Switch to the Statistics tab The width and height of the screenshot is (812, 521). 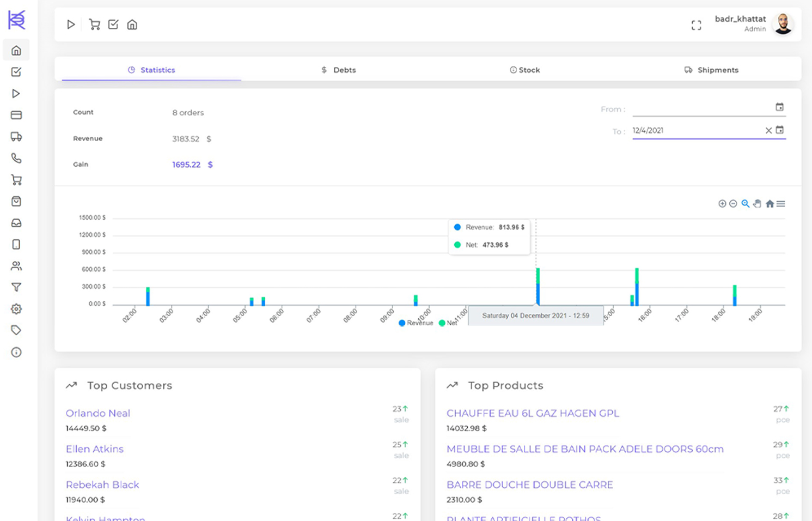coord(151,70)
